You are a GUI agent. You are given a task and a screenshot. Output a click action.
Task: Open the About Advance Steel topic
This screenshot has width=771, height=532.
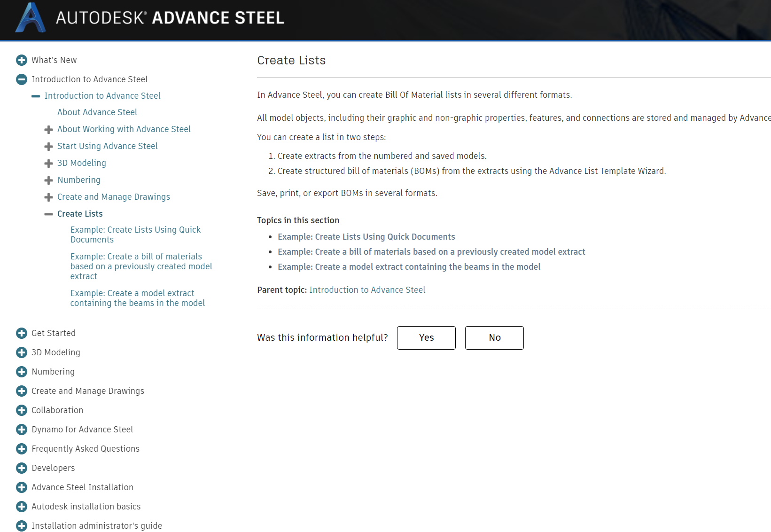pyautogui.click(x=97, y=112)
